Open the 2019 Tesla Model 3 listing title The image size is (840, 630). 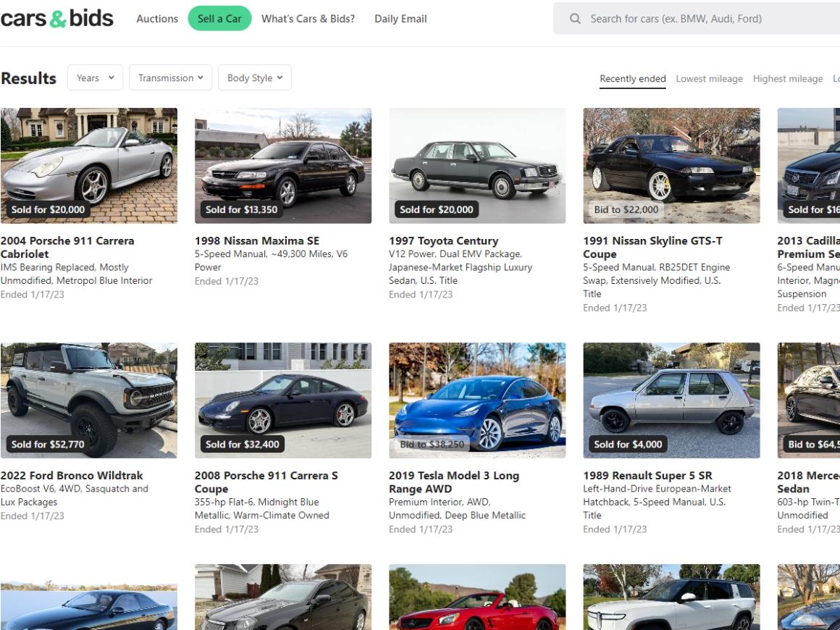(x=453, y=482)
